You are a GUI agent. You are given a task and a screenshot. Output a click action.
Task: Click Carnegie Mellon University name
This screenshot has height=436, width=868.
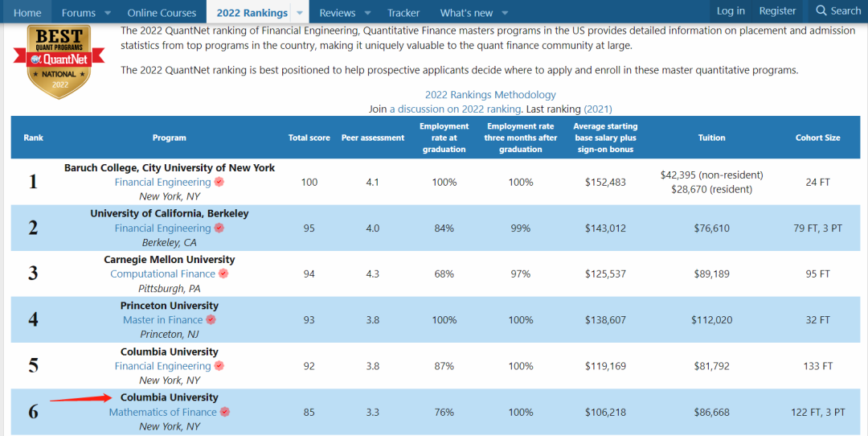click(x=170, y=259)
